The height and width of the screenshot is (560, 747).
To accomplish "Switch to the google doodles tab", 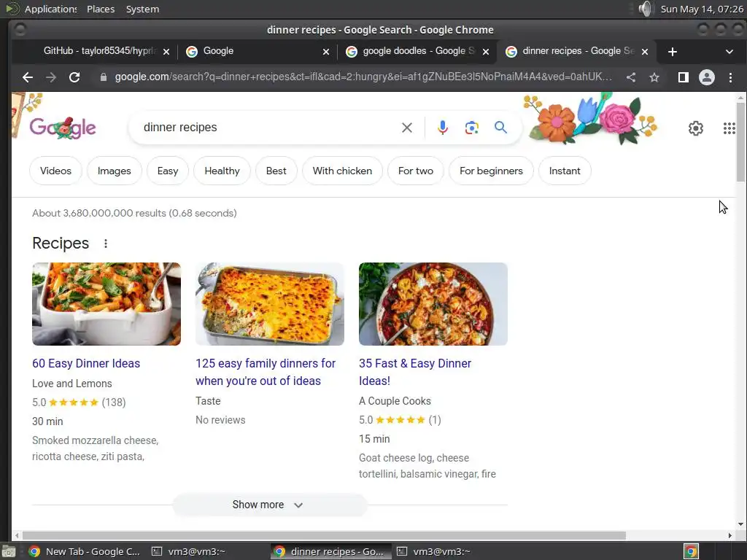I will (417, 51).
